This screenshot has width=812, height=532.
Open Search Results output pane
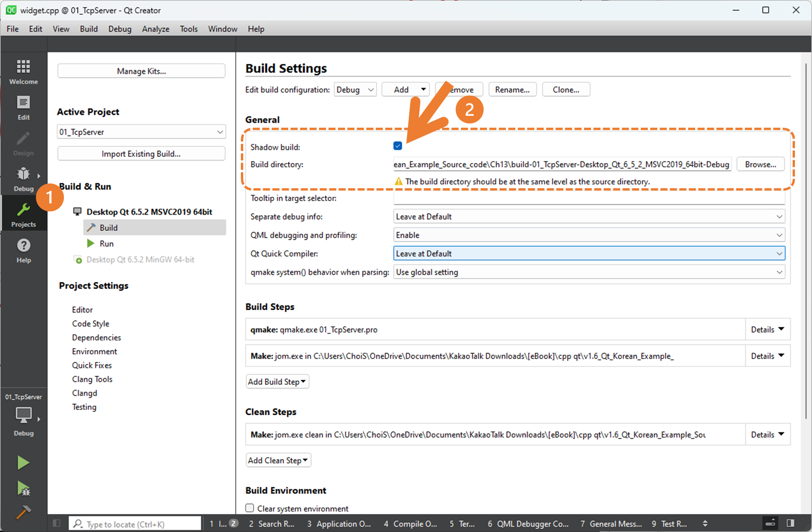tap(272, 523)
